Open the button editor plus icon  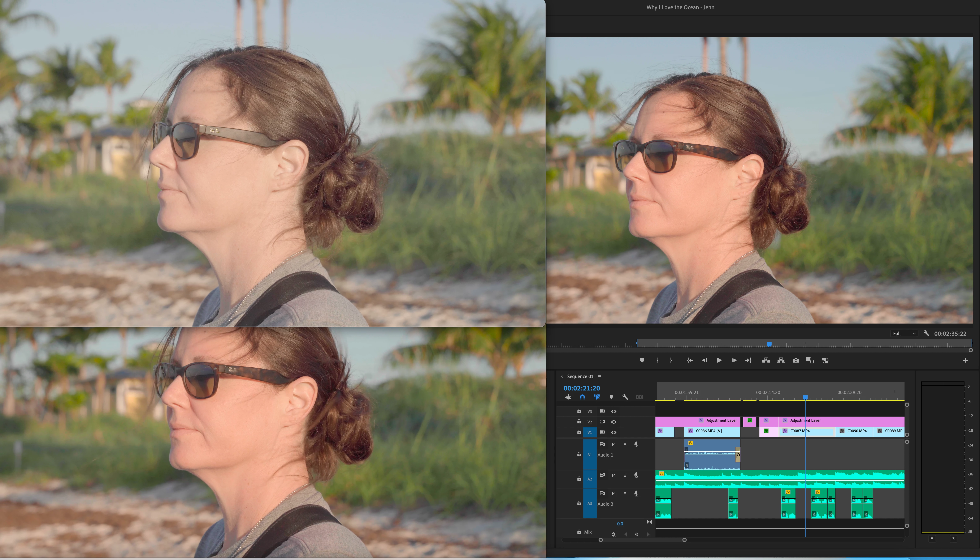coord(965,360)
